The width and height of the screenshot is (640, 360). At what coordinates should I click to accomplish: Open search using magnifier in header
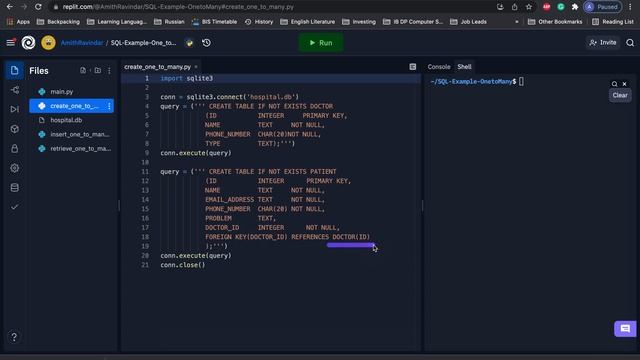[630, 42]
